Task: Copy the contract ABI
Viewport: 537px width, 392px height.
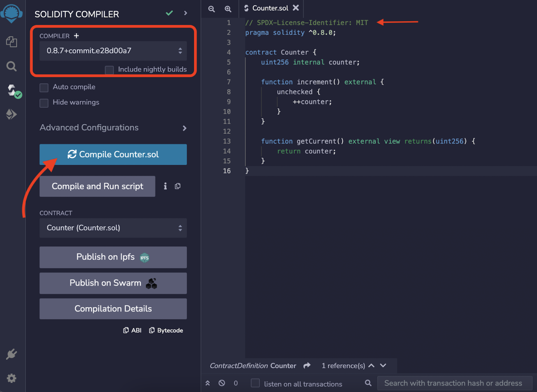Action: pyautogui.click(x=132, y=330)
